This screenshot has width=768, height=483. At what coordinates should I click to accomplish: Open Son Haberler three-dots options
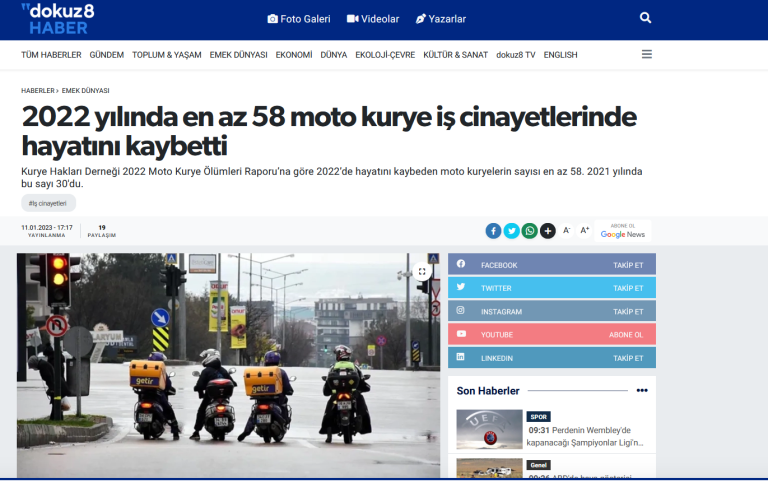tap(642, 390)
